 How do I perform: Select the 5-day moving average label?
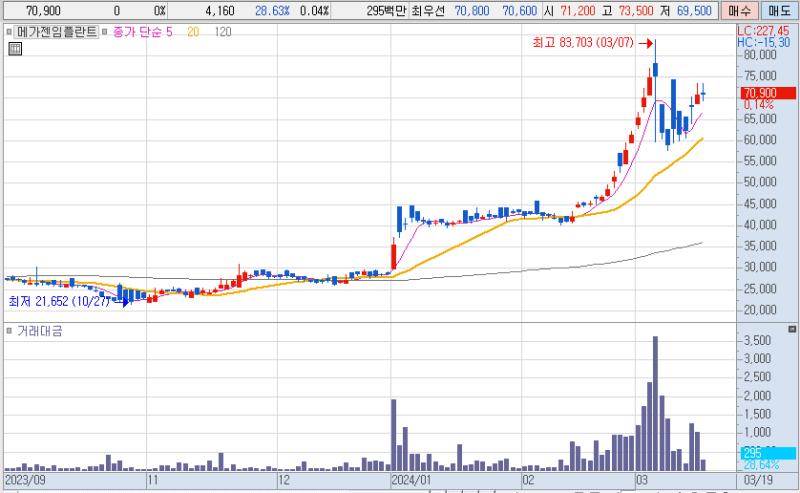(x=169, y=32)
